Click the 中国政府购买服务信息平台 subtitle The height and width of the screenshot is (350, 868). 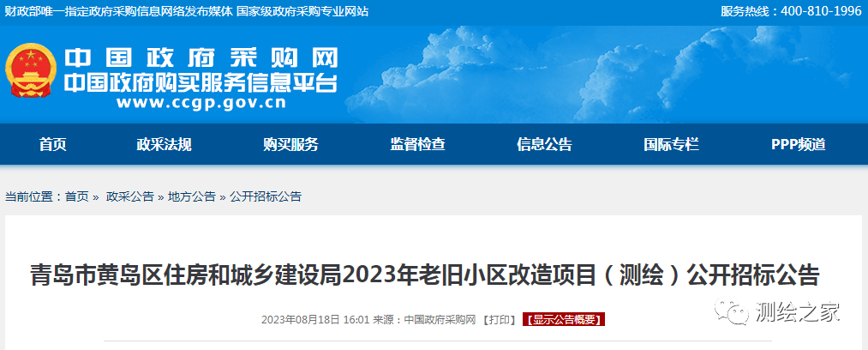click(x=201, y=83)
